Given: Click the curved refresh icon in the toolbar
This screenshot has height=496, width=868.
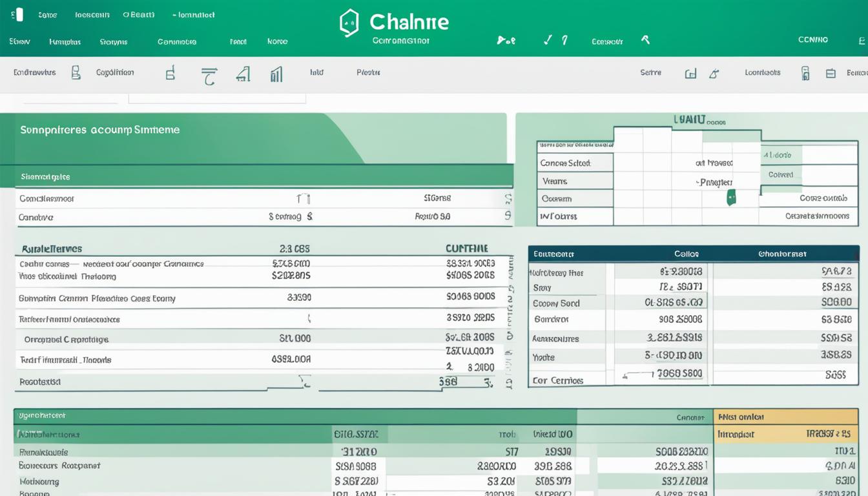Looking at the screenshot, I should (x=208, y=73).
